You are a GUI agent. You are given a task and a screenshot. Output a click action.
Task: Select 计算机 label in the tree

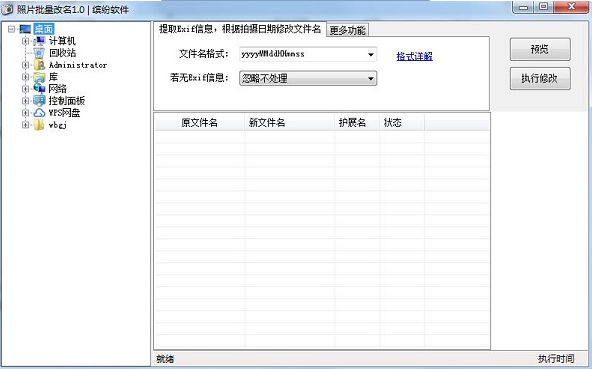pyautogui.click(x=62, y=41)
